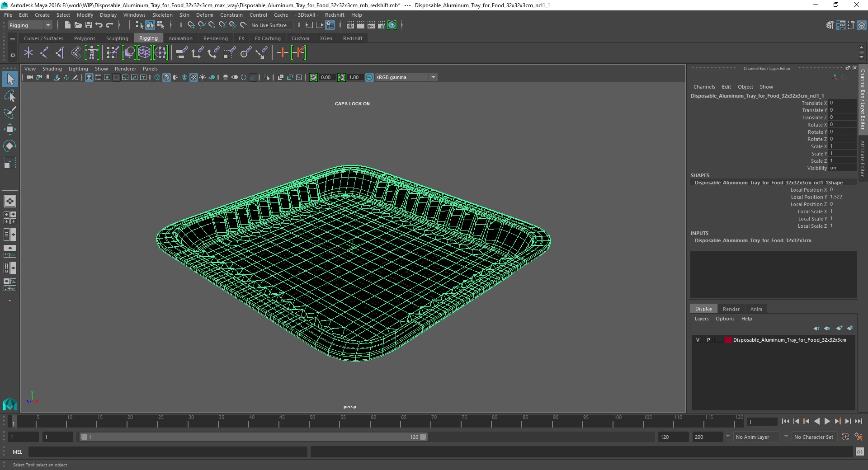The image size is (868, 470).
Task: Open Channel Box Channels menu
Action: [x=704, y=87]
